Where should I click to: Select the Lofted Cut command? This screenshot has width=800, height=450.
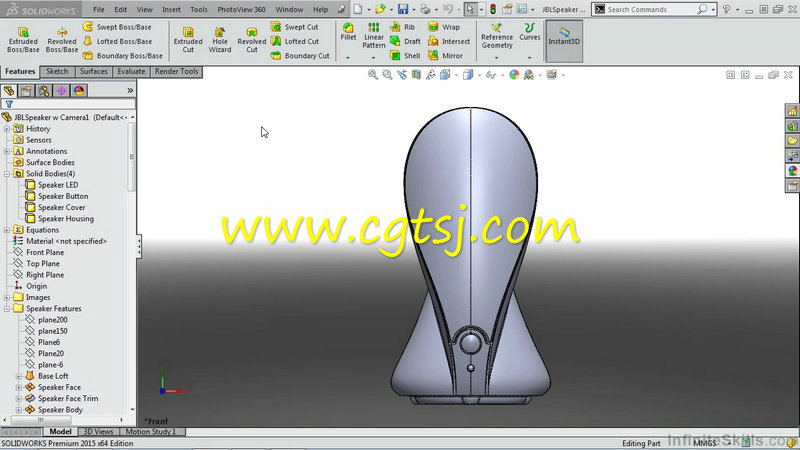(x=295, y=41)
